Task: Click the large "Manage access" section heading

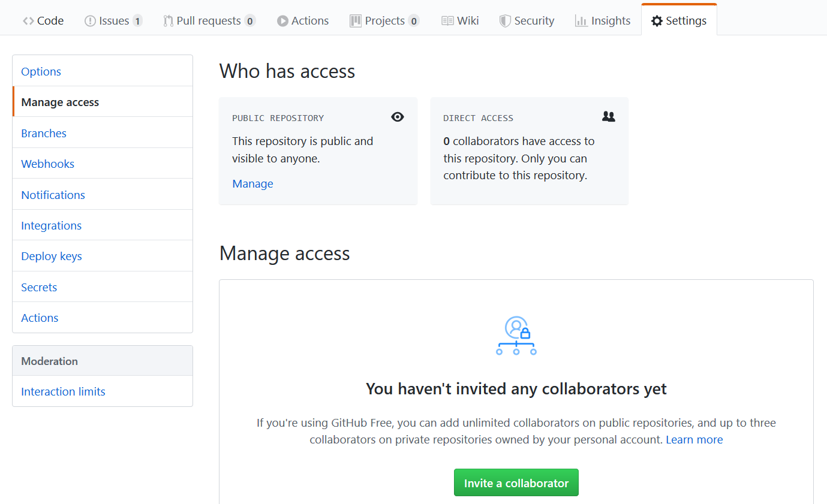Action: tap(285, 253)
